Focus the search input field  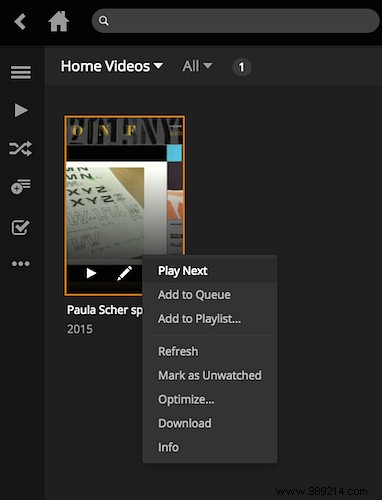tap(236, 21)
